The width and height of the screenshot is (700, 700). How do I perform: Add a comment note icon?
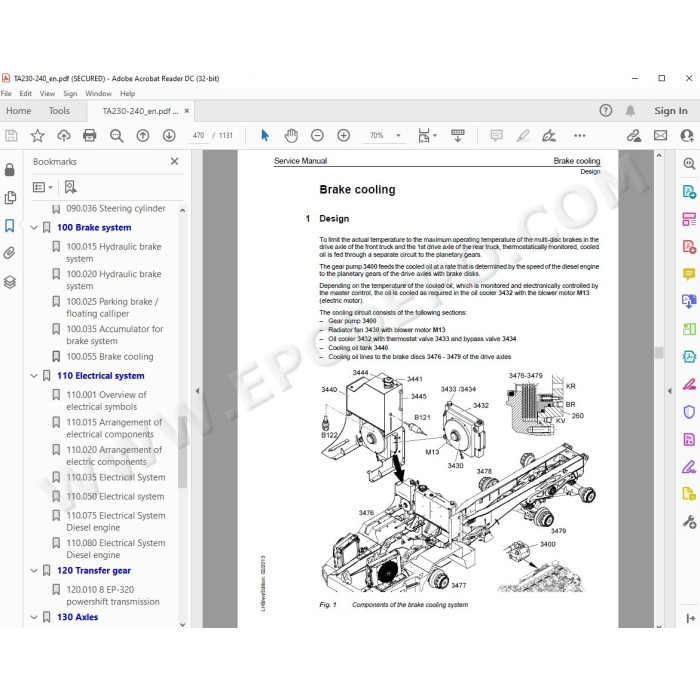tap(496, 135)
